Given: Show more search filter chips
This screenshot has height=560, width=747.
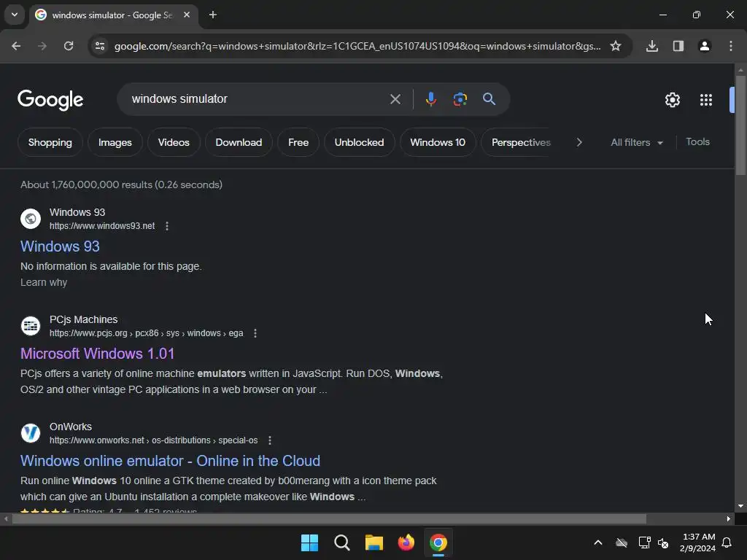Looking at the screenshot, I should click(578, 142).
